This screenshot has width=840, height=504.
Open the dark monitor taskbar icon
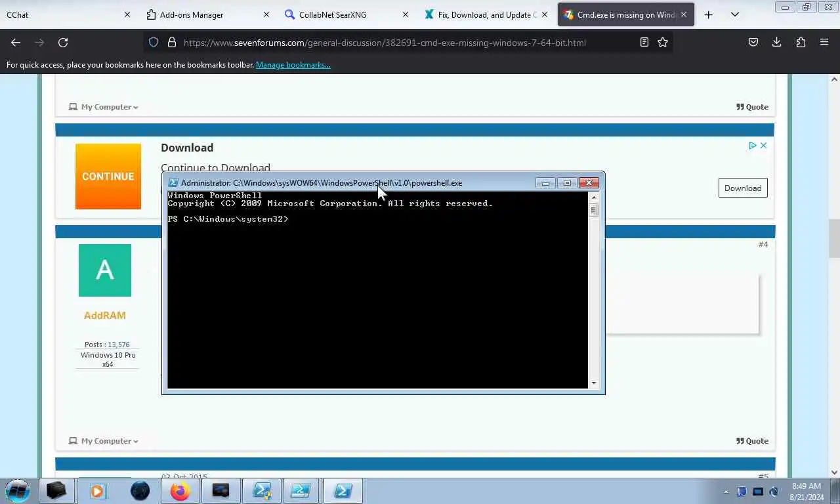click(x=220, y=491)
